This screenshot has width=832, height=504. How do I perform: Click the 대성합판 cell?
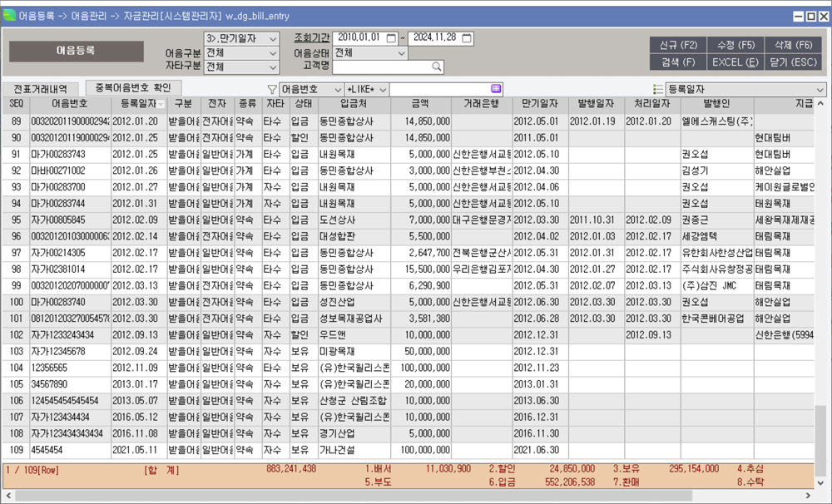(x=354, y=237)
